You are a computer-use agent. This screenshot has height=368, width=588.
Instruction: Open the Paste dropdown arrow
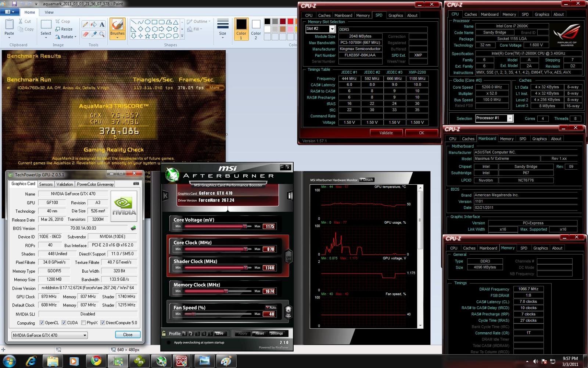(x=9, y=38)
